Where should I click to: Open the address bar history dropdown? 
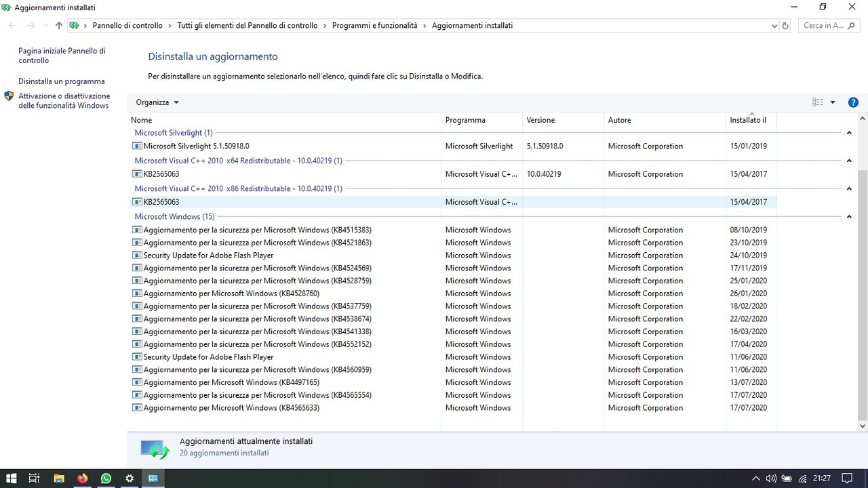click(x=774, y=26)
